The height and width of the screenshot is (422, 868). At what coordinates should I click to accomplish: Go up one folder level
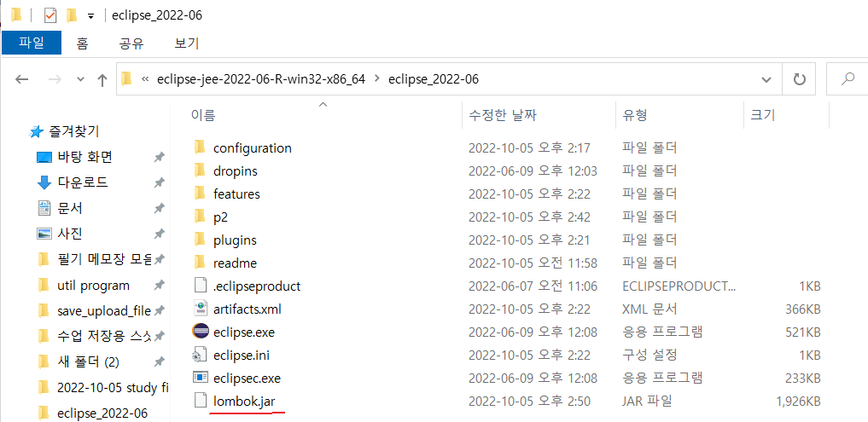pos(102,79)
